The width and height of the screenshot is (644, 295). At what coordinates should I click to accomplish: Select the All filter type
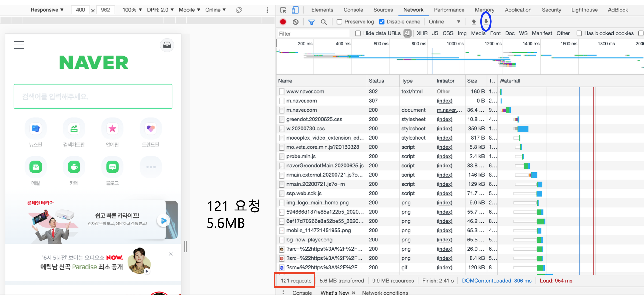[x=407, y=33]
